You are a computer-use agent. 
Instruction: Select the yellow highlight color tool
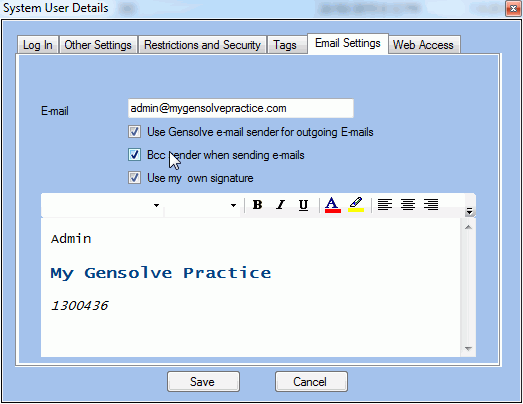356,205
